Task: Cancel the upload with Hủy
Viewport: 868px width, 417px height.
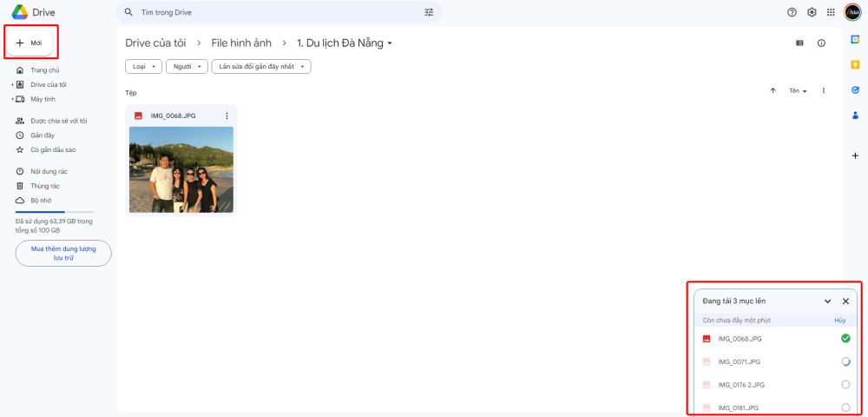Action: tap(839, 320)
